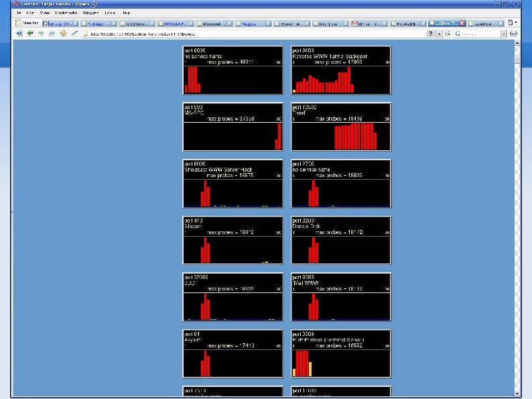Click the port 13500 Theef chart
Viewport: 532px width, 399px height.
pyautogui.click(x=341, y=127)
